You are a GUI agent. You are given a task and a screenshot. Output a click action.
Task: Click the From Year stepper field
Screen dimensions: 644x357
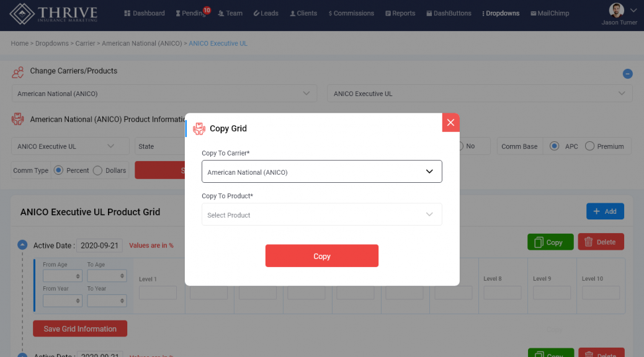tap(63, 301)
